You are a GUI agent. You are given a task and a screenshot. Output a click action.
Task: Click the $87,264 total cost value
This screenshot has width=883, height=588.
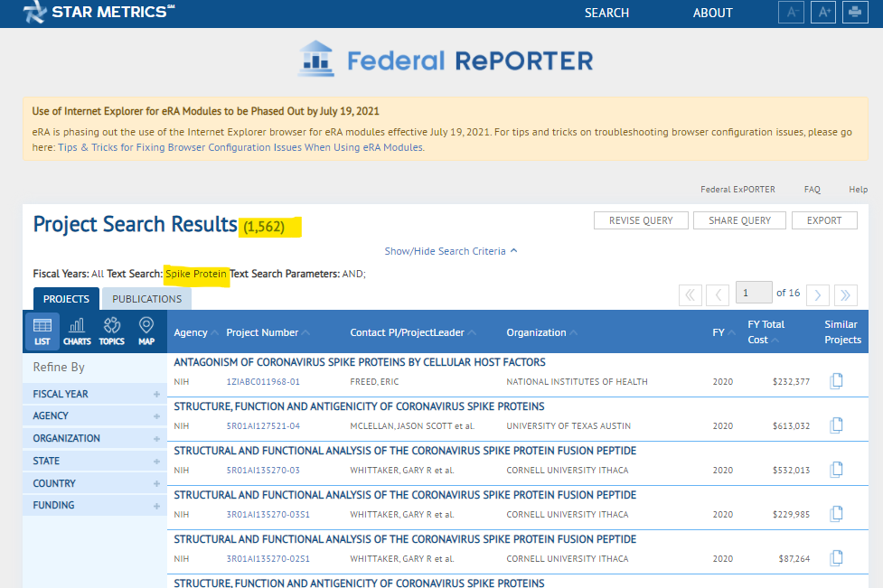point(794,559)
